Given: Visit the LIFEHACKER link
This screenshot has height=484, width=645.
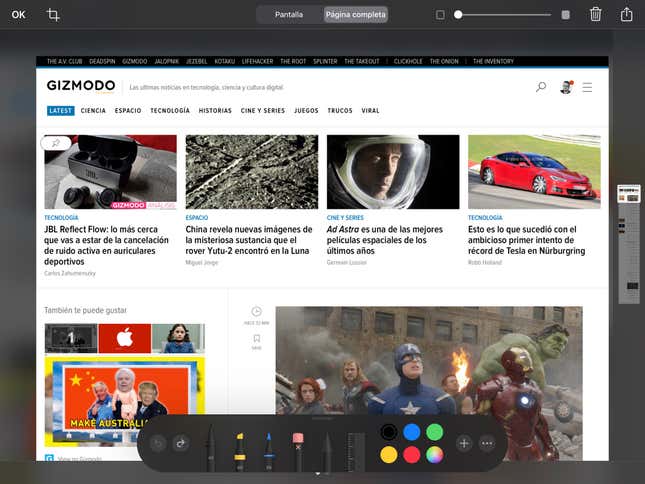Looking at the screenshot, I should click(x=258, y=61).
